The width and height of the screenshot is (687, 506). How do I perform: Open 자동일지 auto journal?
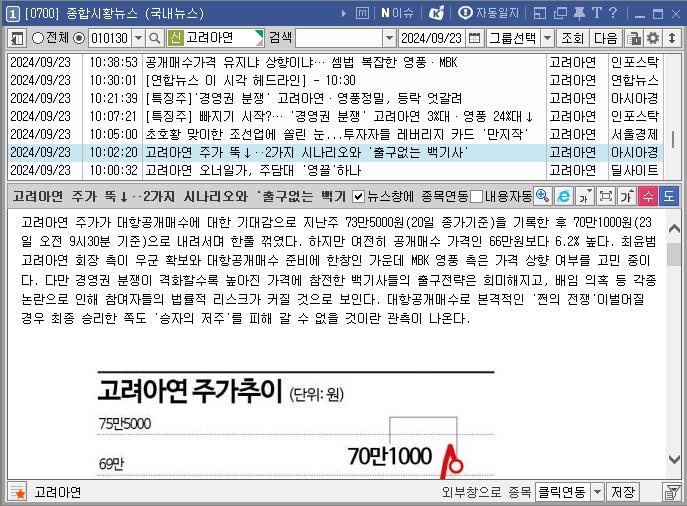(489, 13)
